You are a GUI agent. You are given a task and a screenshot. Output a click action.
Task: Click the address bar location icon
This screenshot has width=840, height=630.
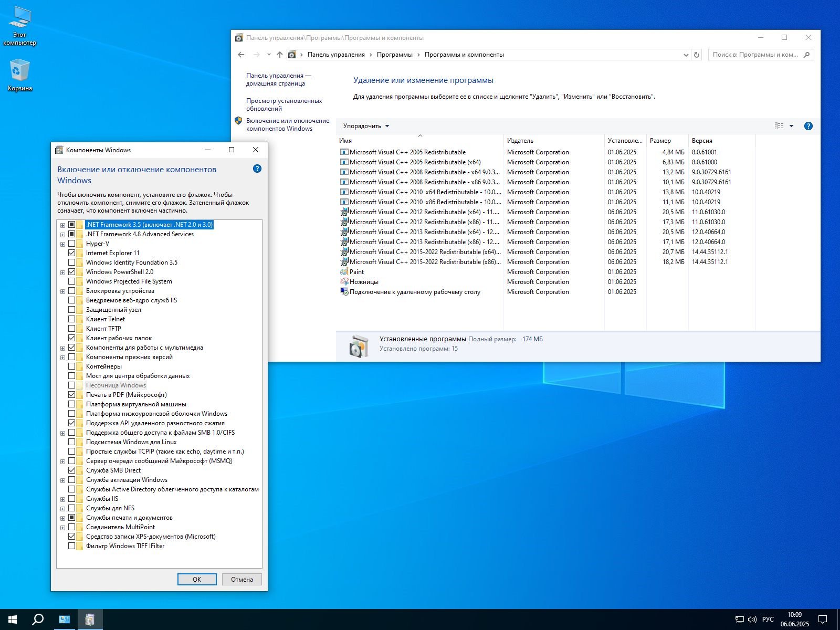[x=292, y=55]
